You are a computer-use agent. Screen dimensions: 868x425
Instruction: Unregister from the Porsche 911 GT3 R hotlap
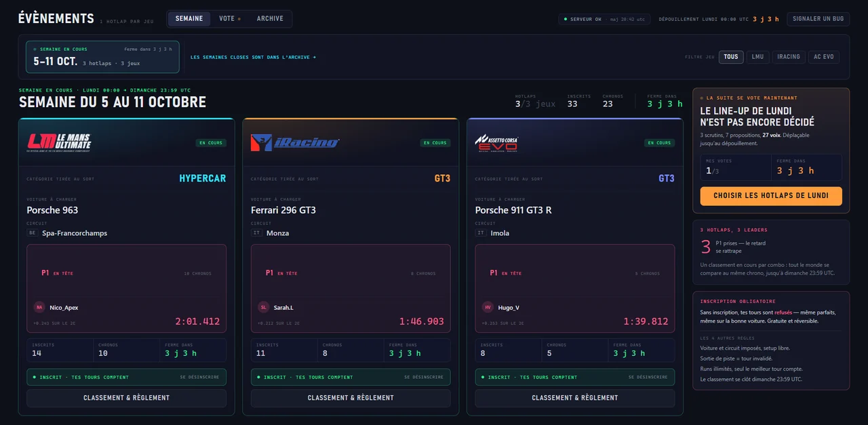coord(649,377)
